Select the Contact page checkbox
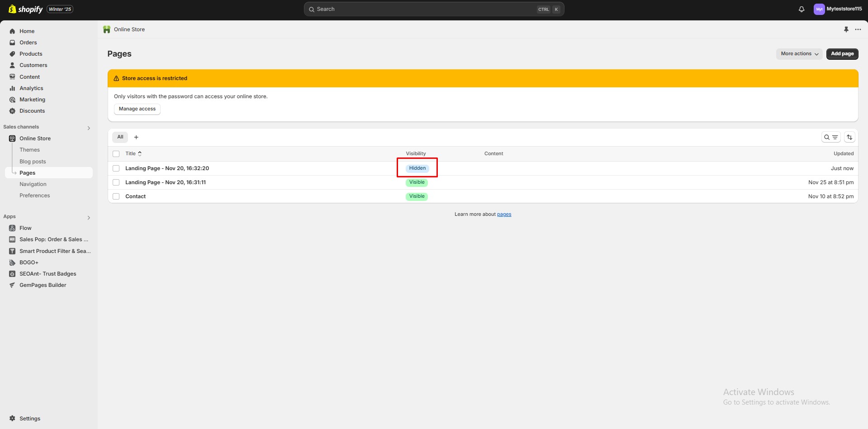This screenshot has height=429, width=868. (x=116, y=196)
